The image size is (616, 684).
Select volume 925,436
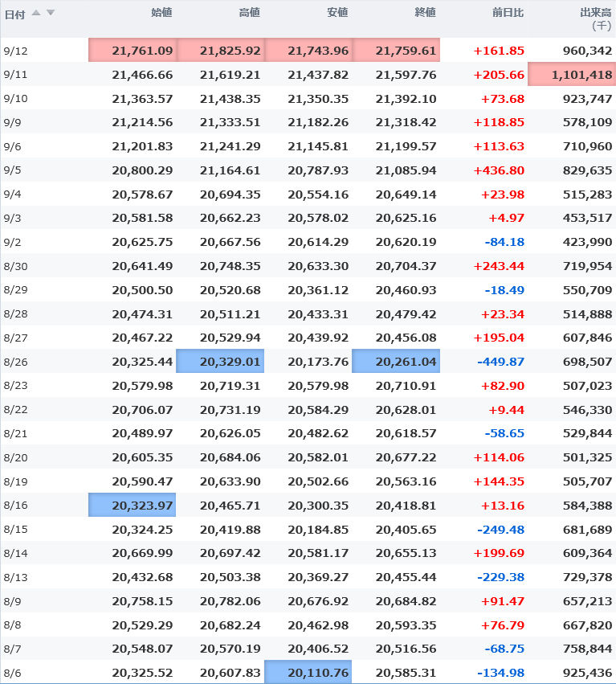click(x=587, y=673)
